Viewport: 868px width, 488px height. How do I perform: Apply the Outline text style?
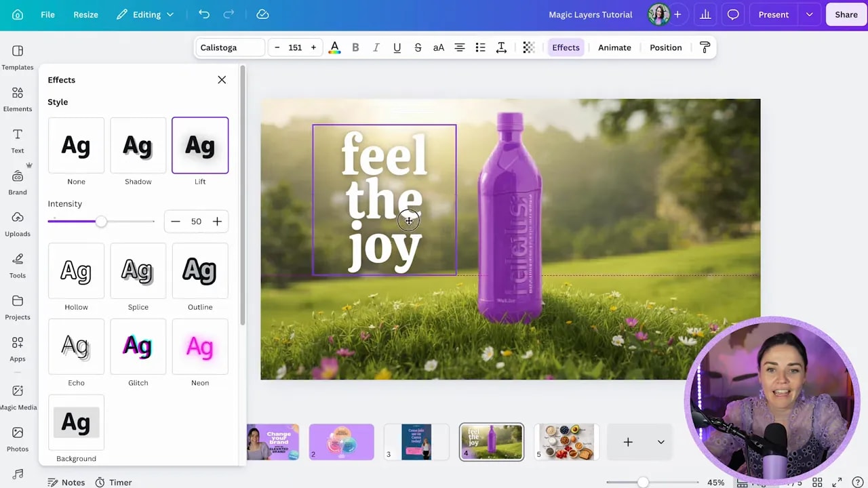[x=200, y=270]
